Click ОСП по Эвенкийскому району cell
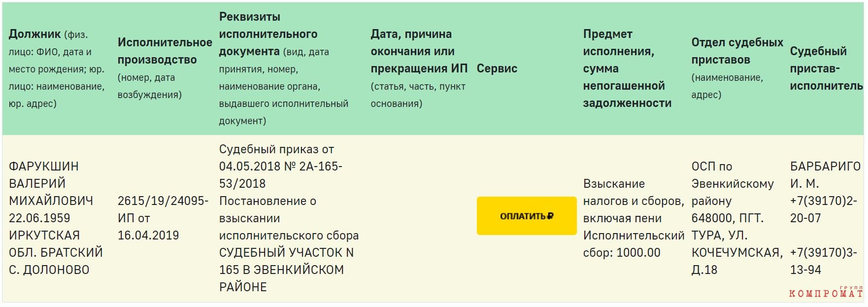 click(x=733, y=184)
